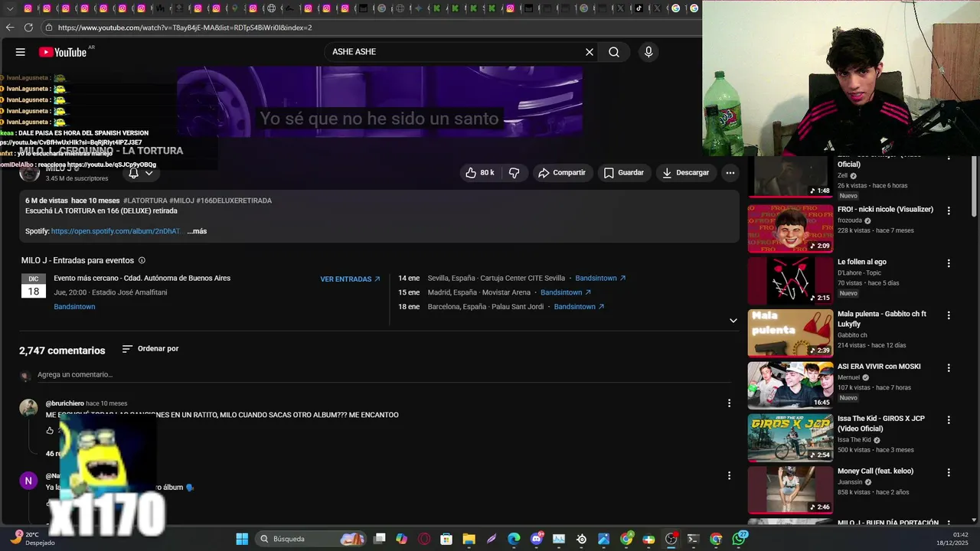
Task: Open Bandsintown link for Sevilla event
Action: pyautogui.click(x=600, y=279)
